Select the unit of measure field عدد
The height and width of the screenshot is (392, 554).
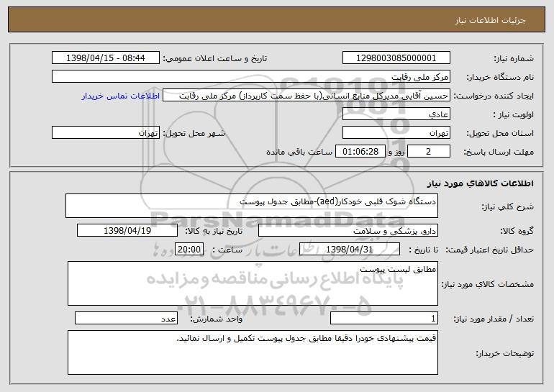126,318
